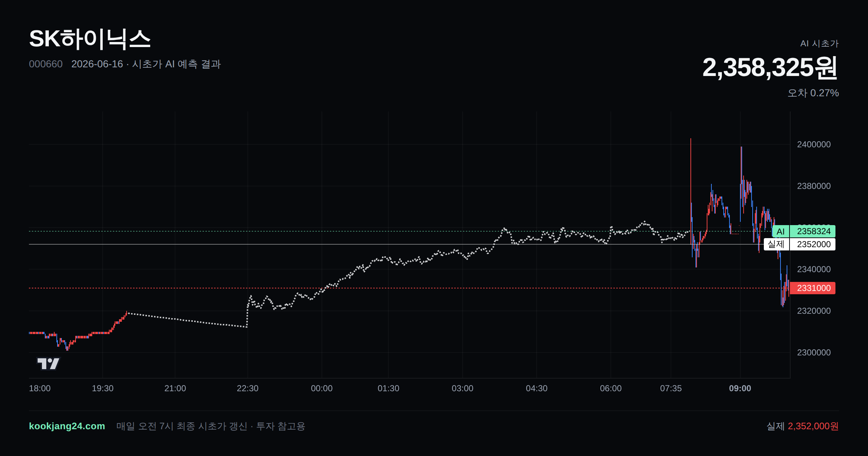Viewport: 868px width, 456px height.
Task: Click the white 실제 tag on the price axis
Action: tap(776, 244)
